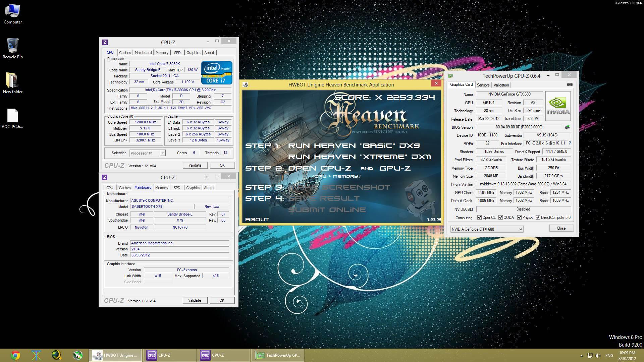Switch to the second CPU-Z taskbar button
The width and height of the screenshot is (644, 362).
pyautogui.click(x=223, y=355)
